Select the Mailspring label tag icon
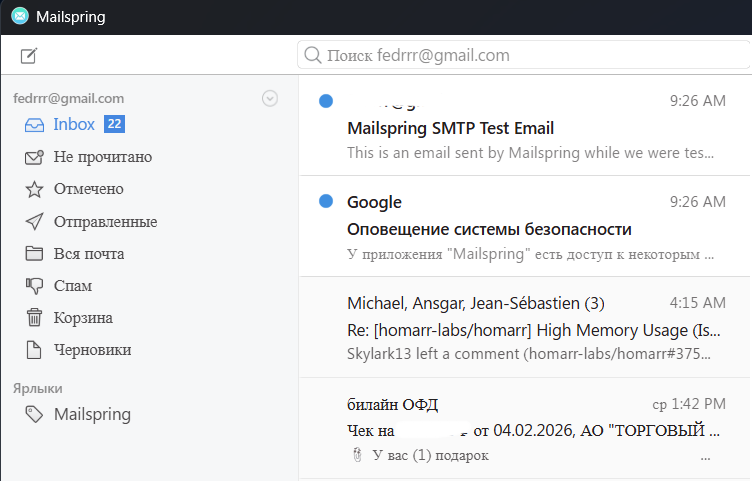The image size is (752, 481). 34,414
